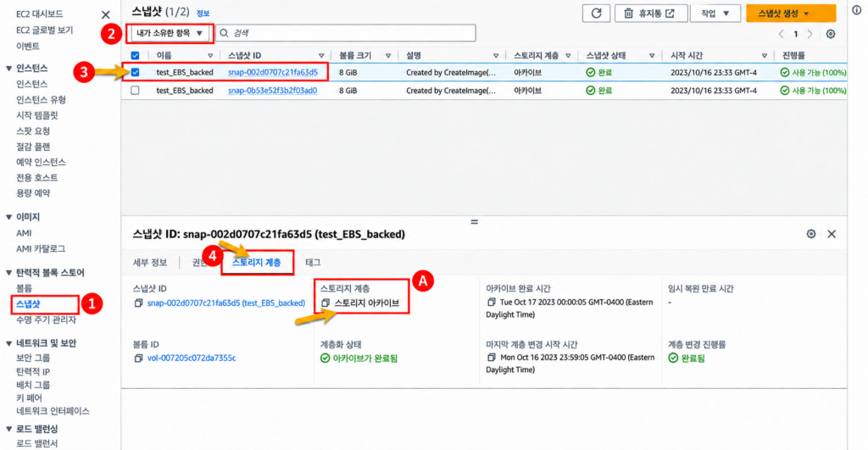
Task: Click the snapshot 검색 search field
Action: [346, 33]
